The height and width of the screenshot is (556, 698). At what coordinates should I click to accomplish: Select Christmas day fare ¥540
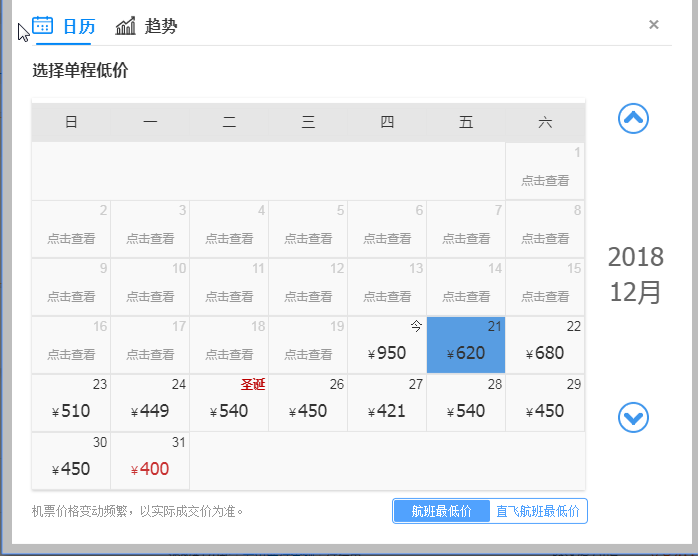click(229, 403)
